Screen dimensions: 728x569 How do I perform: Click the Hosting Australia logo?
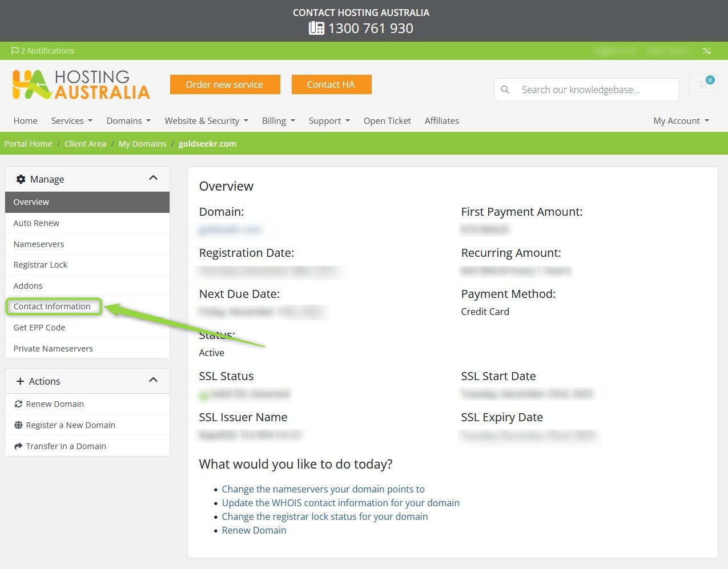point(81,85)
